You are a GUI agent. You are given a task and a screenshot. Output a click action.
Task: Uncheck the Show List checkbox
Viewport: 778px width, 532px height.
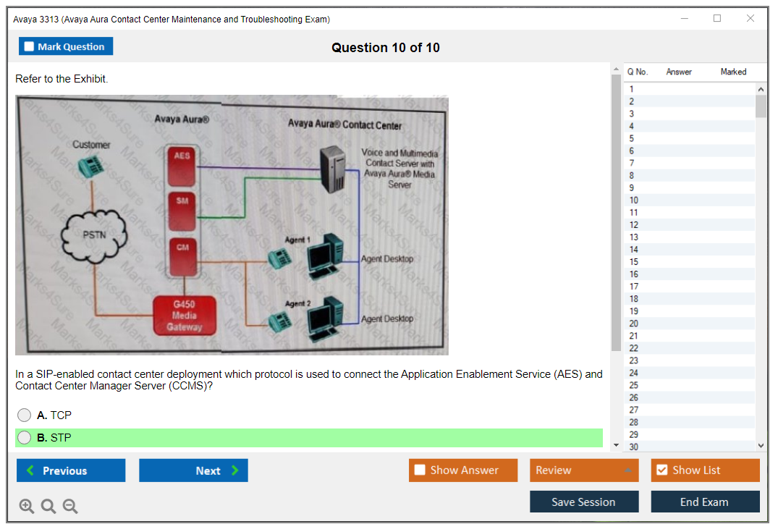[661, 470]
